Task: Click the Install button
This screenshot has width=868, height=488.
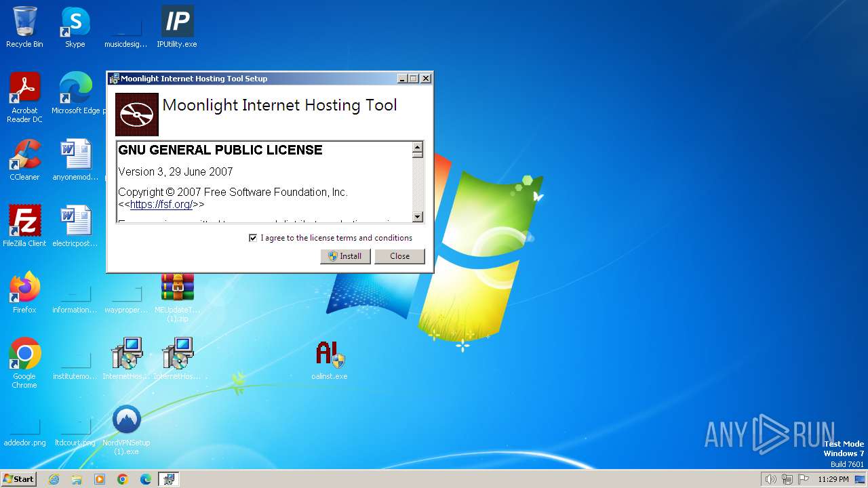Action: (345, 256)
